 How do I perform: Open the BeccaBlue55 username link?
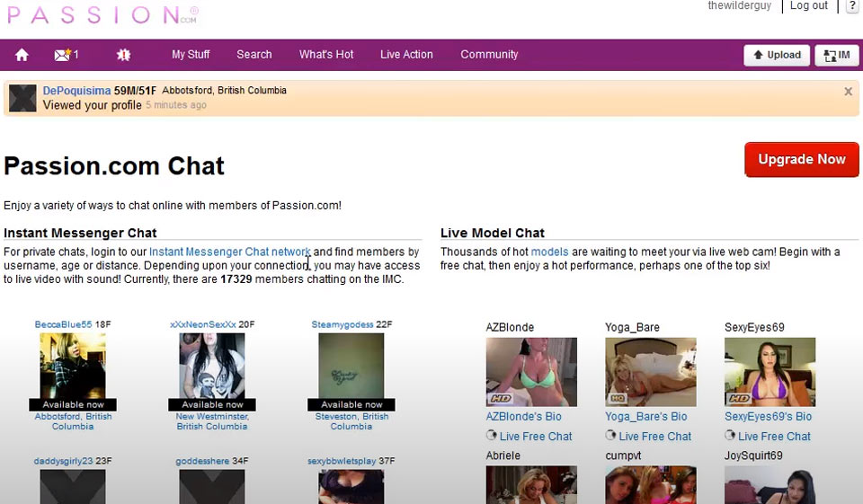pyautogui.click(x=63, y=324)
